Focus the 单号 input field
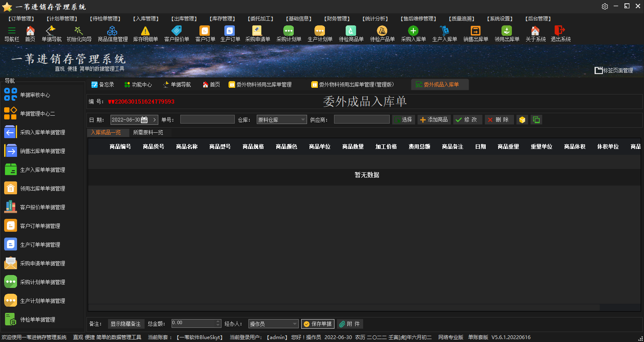This screenshot has width=644, height=342. [207, 119]
